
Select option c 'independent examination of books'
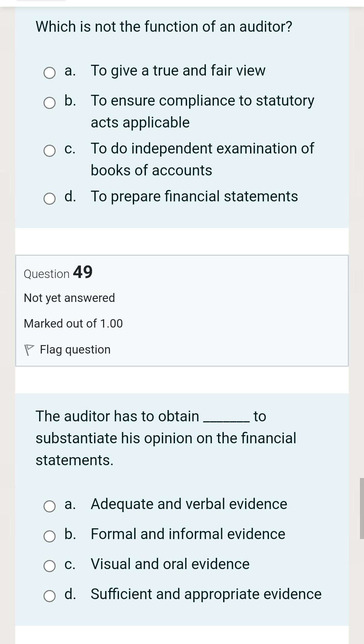(x=49, y=150)
